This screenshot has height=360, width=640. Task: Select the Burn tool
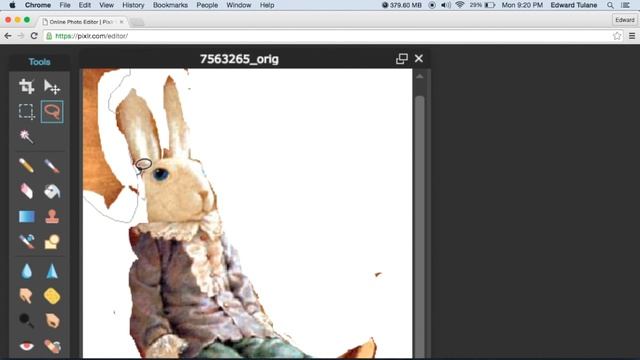[x=52, y=321]
